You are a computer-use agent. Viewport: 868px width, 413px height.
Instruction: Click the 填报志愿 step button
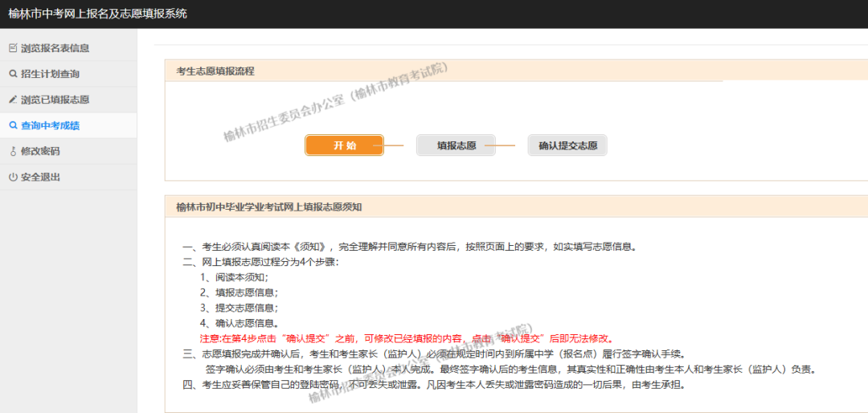point(457,145)
